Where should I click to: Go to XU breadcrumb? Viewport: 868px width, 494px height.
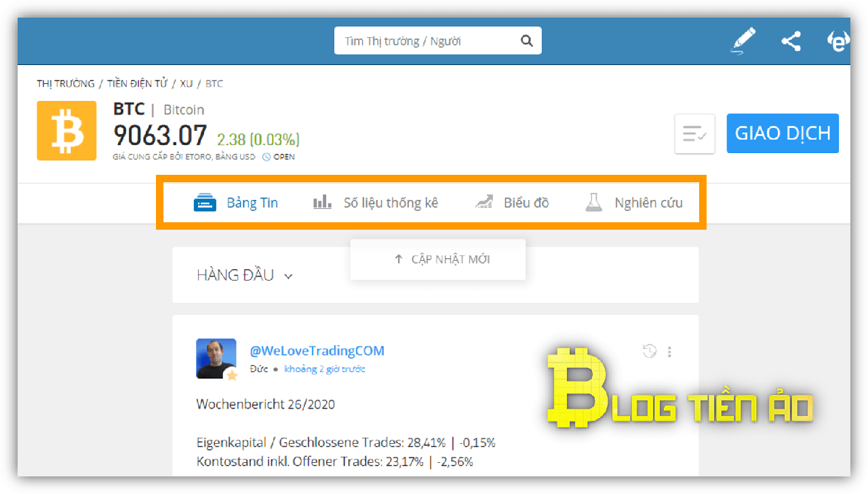coord(186,83)
